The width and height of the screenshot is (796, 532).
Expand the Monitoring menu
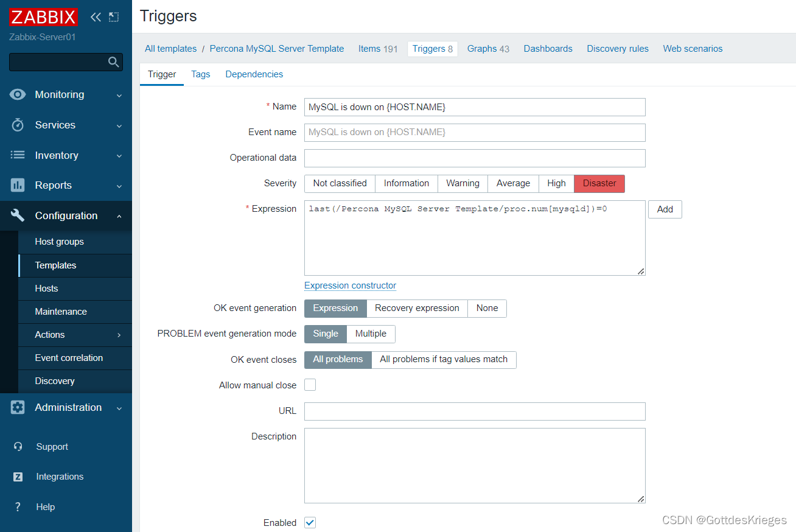click(x=119, y=96)
